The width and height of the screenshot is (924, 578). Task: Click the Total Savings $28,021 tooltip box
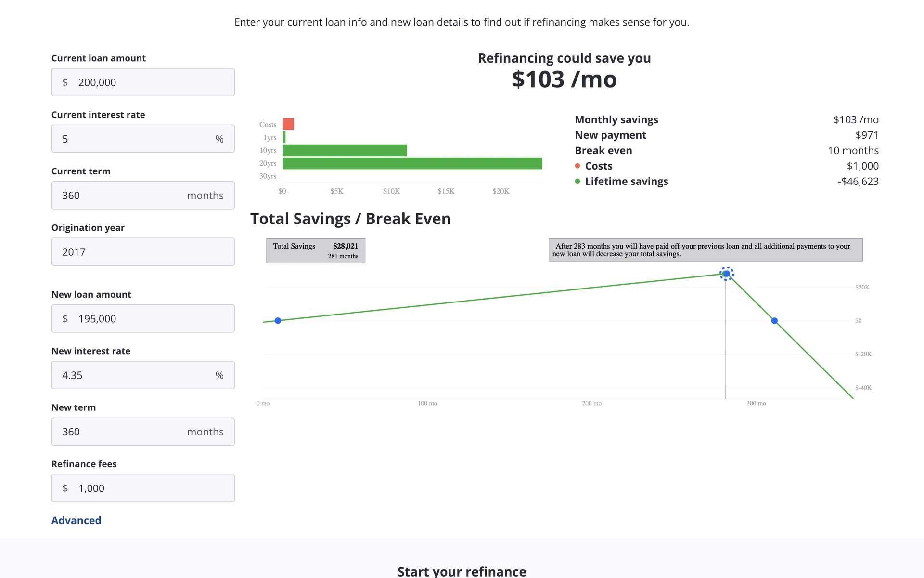pos(316,250)
